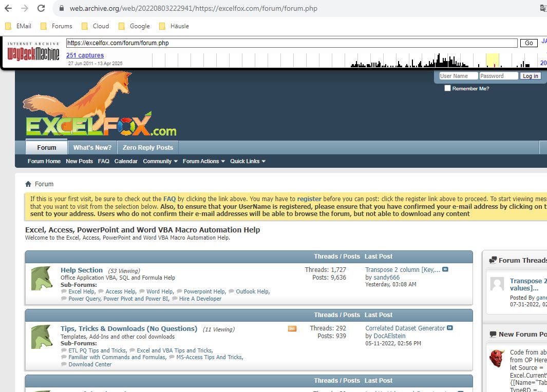The width and height of the screenshot is (547, 392).
Task: Click the blank avatar beside Transpose thread
Action: pos(497,284)
